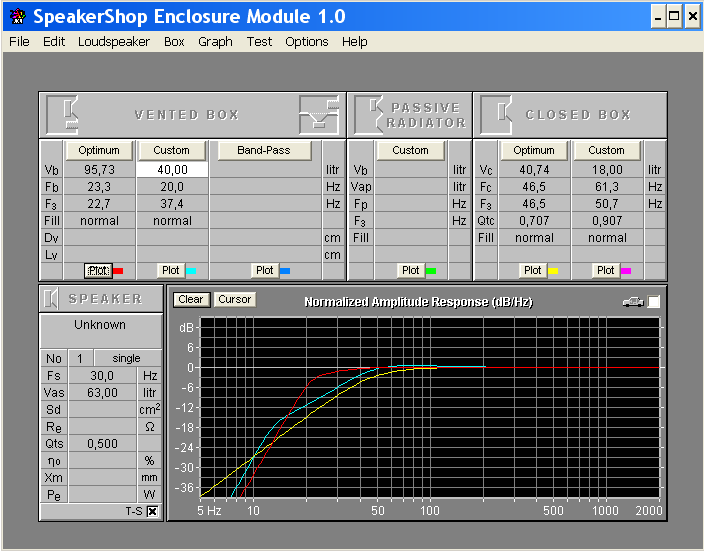Click the vented Custom Vb field 40,00
The image size is (704, 551).
(x=172, y=170)
